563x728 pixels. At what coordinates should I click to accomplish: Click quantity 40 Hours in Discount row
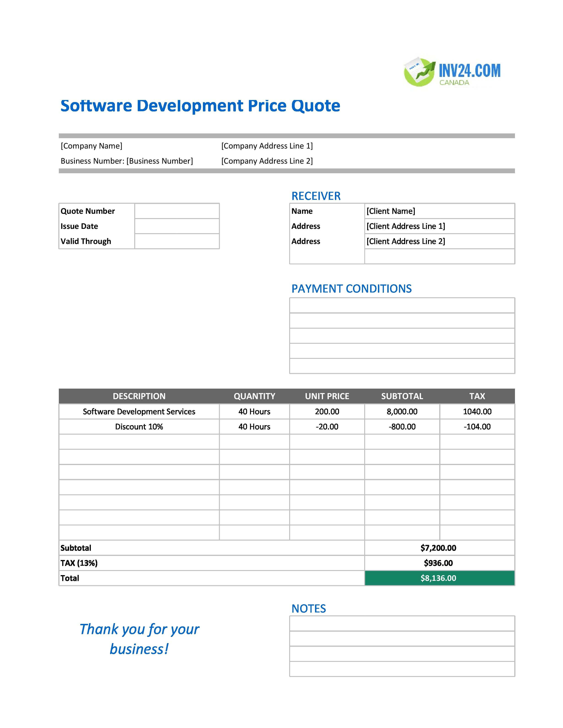tap(254, 427)
